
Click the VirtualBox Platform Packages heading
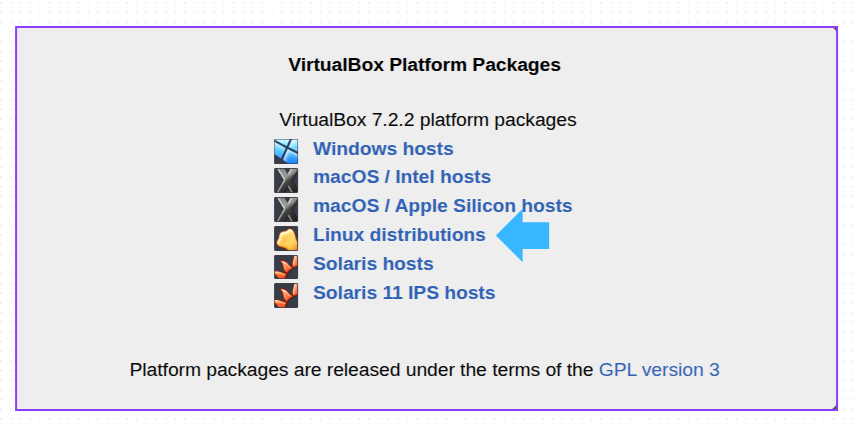point(424,65)
